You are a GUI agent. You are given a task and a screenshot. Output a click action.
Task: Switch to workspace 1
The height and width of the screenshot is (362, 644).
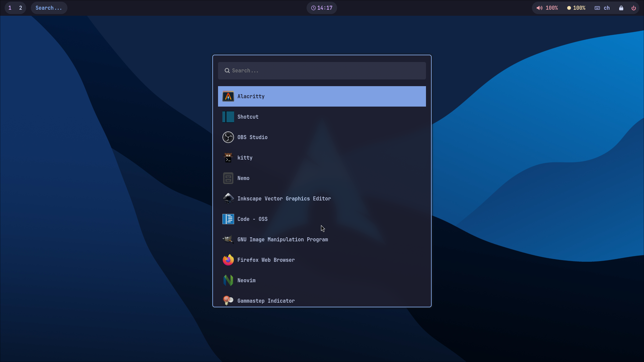pyautogui.click(x=10, y=8)
